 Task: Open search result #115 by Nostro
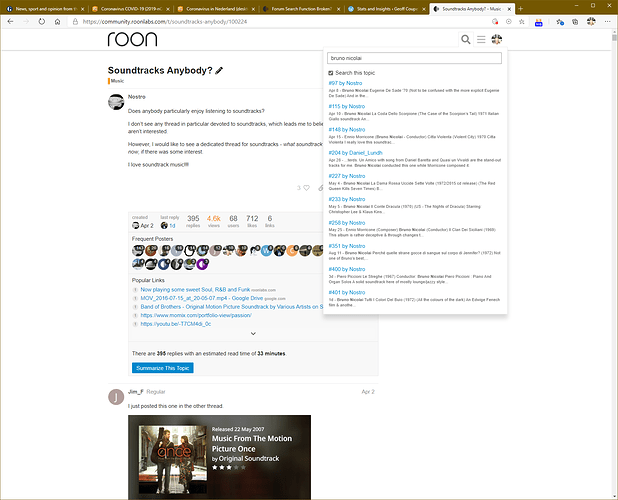[x=347, y=106]
